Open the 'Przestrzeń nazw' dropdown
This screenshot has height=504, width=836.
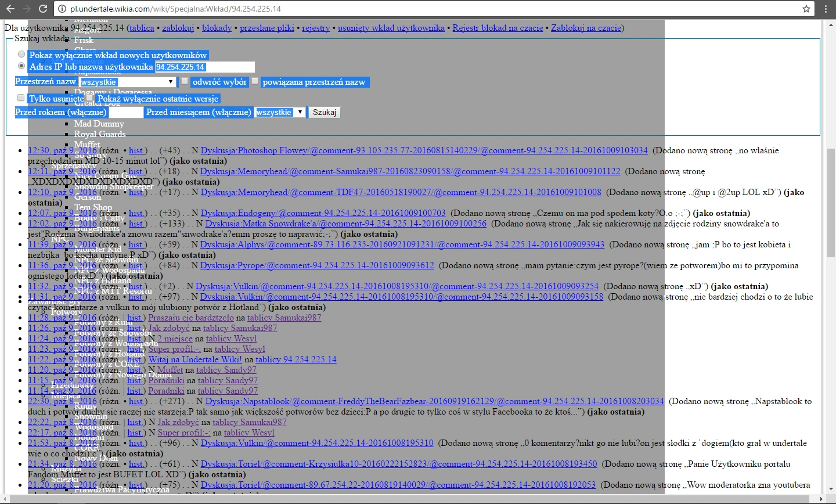[x=128, y=82]
